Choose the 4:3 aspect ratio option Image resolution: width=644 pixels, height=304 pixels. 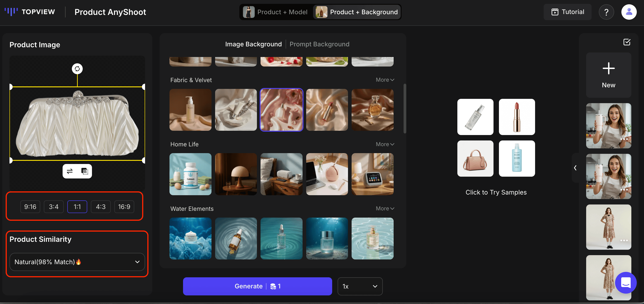coord(101,207)
